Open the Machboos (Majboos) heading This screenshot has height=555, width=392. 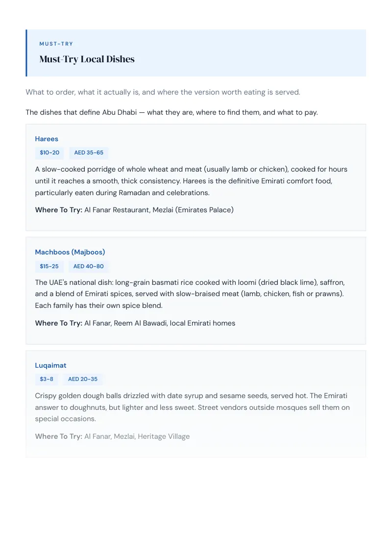[70, 252]
